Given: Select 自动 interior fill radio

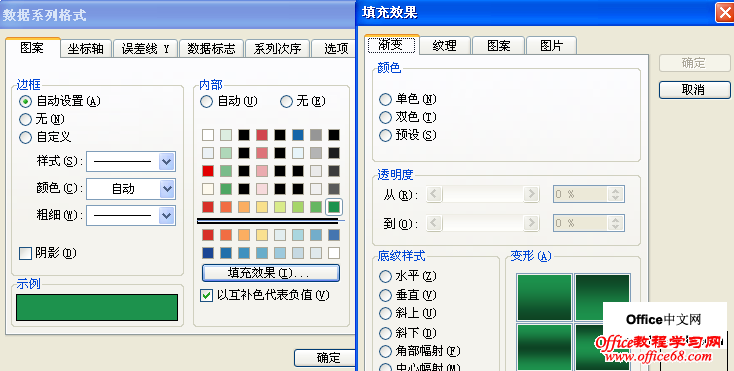Looking at the screenshot, I should pyautogui.click(x=206, y=102).
